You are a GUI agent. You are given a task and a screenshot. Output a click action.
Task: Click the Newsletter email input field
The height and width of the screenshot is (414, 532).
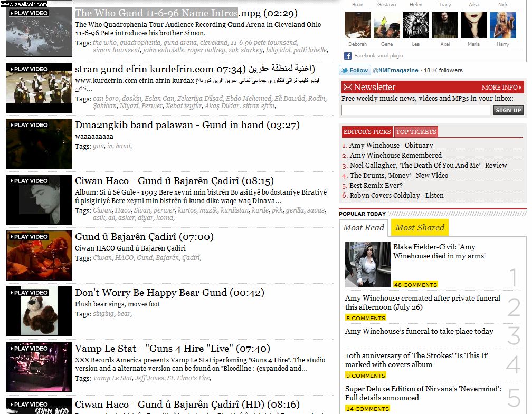[x=415, y=110]
